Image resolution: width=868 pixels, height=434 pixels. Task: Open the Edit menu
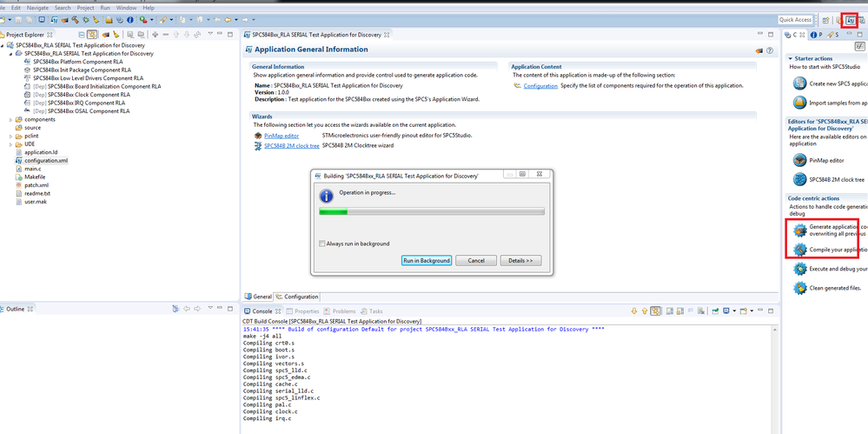[16, 9]
